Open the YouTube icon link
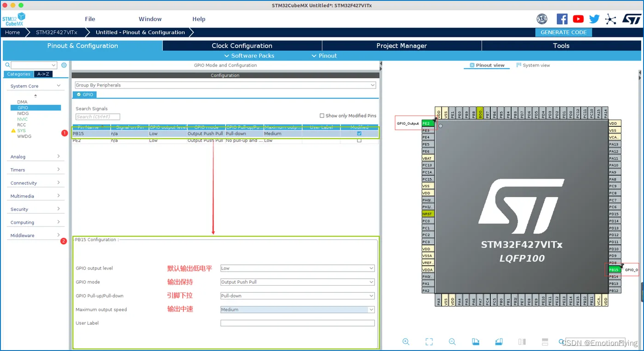 [x=578, y=19]
